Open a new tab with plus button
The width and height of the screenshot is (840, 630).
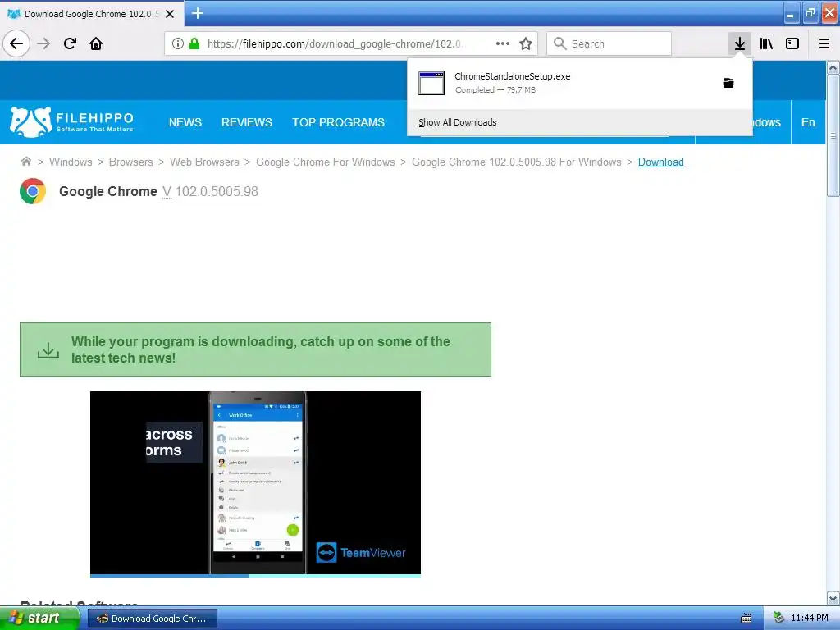click(197, 13)
